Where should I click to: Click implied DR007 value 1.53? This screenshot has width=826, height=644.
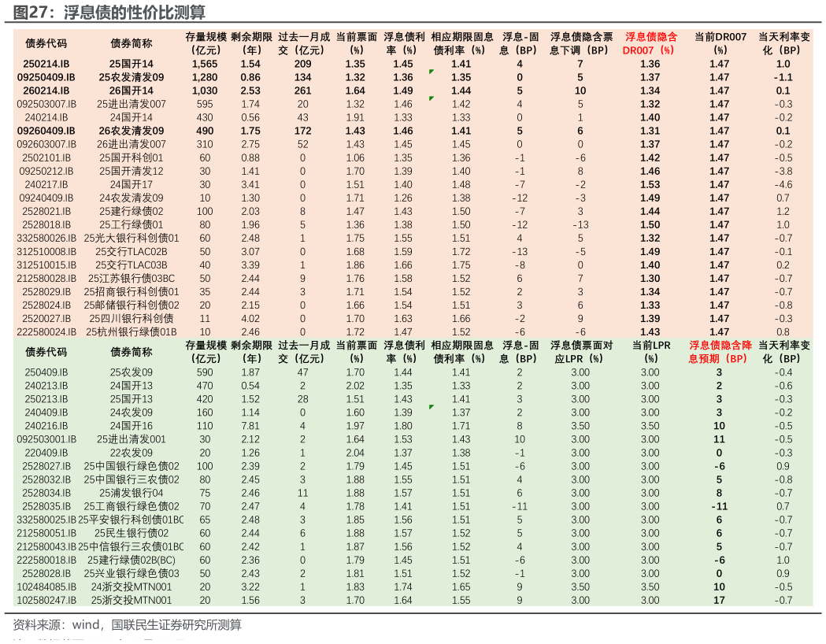point(650,185)
